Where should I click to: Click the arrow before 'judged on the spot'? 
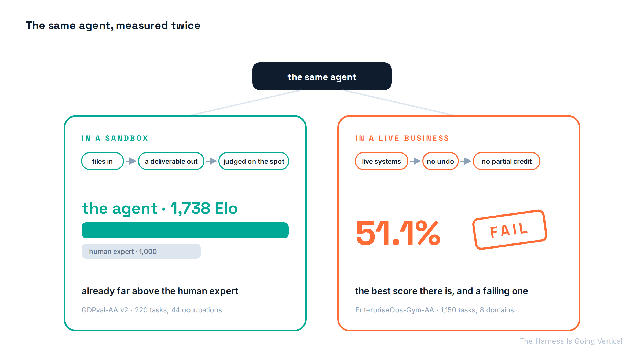click(x=211, y=161)
